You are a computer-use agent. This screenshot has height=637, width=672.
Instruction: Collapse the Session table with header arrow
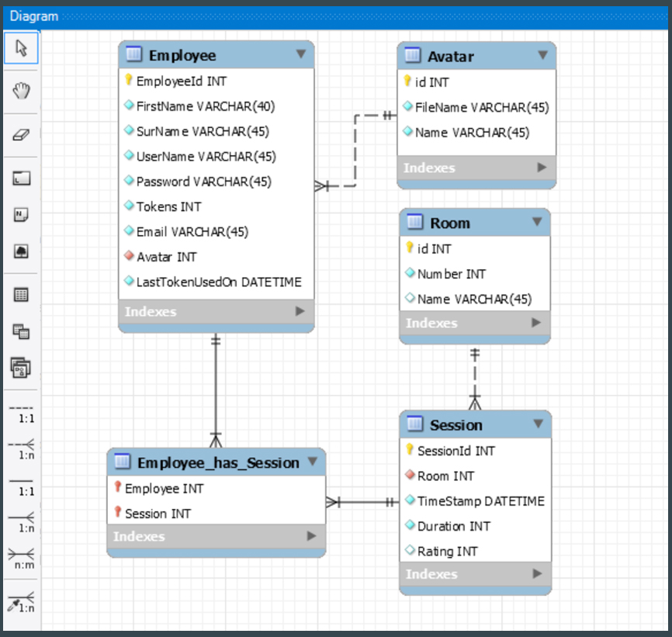(x=538, y=424)
